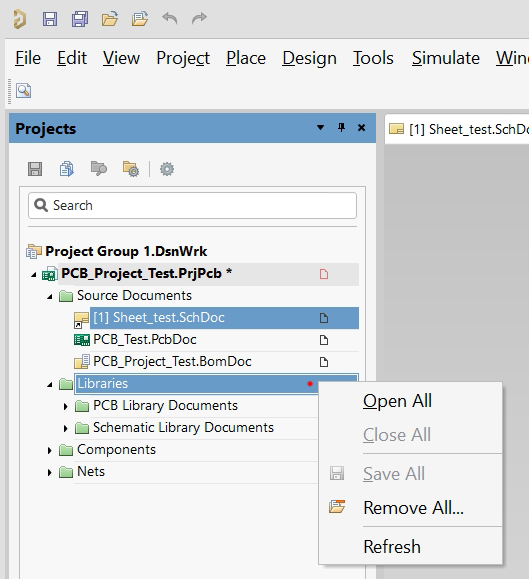Collapse the Libraries folder

tap(50, 385)
